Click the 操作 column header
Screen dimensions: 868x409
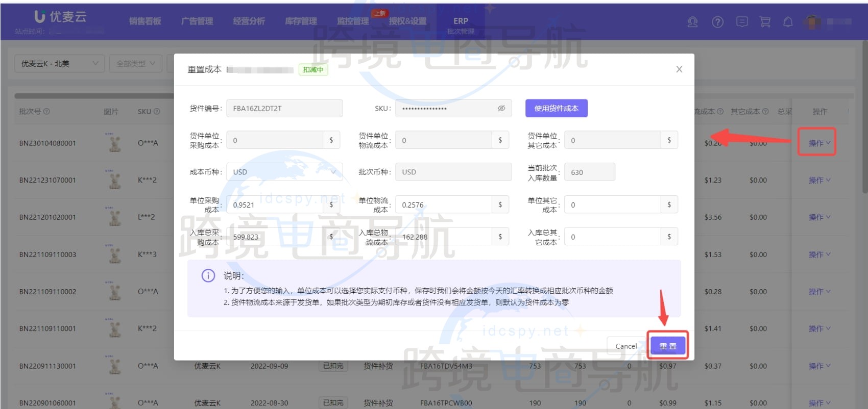click(x=819, y=111)
